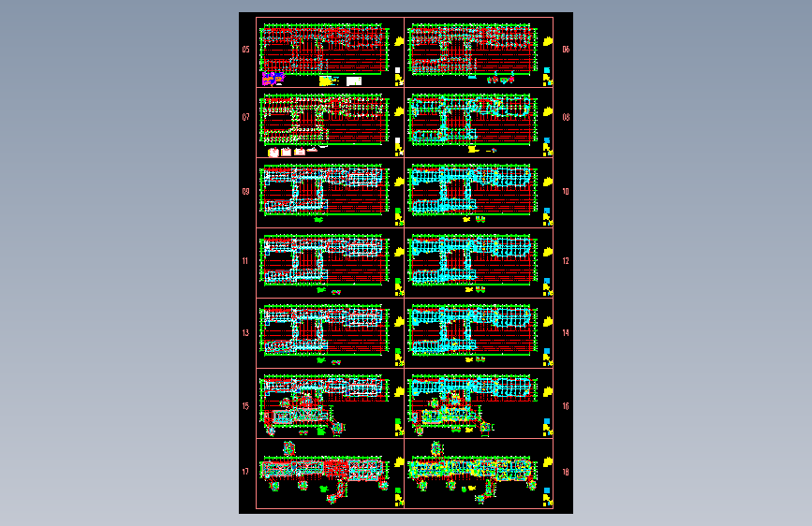Click the sheet number label 07
The width and height of the screenshot is (812, 526).
[x=245, y=117]
